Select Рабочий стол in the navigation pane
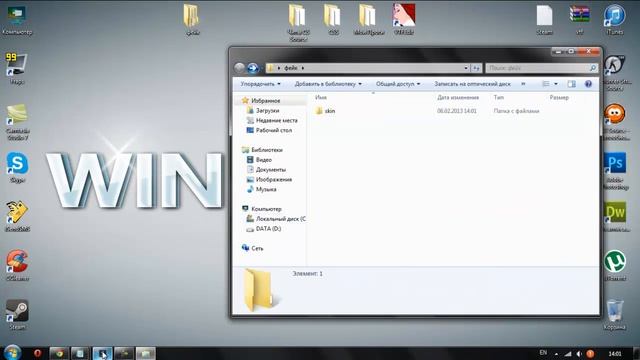640x360 pixels. coord(274,130)
